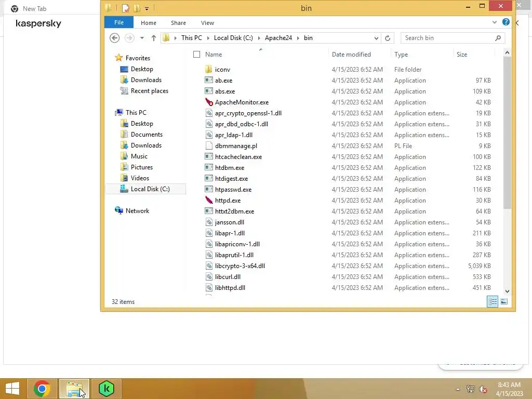Click the search magnifier icon

(x=498, y=38)
